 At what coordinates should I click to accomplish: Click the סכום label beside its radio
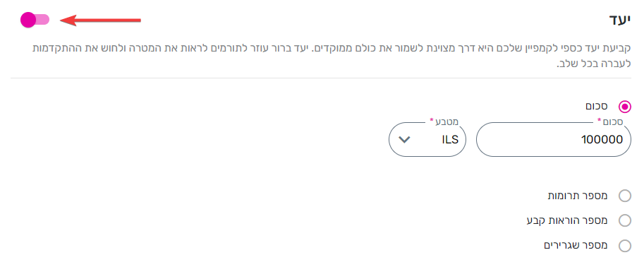tap(597, 106)
